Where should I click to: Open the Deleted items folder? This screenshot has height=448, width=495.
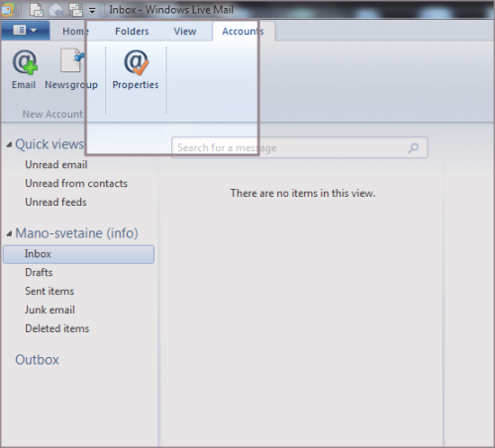[x=57, y=328]
